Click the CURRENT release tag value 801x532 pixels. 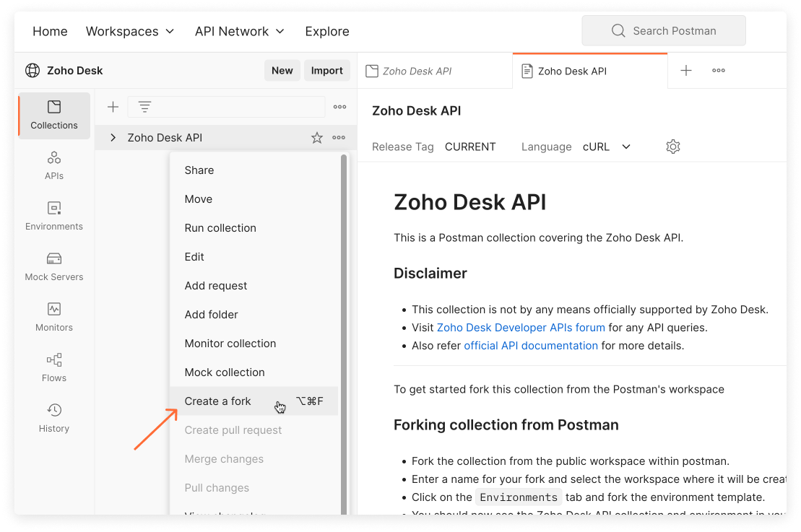tap(470, 147)
